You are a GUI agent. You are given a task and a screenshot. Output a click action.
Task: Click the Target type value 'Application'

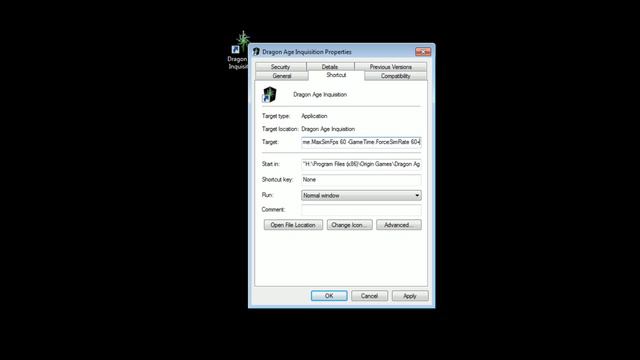(x=314, y=116)
